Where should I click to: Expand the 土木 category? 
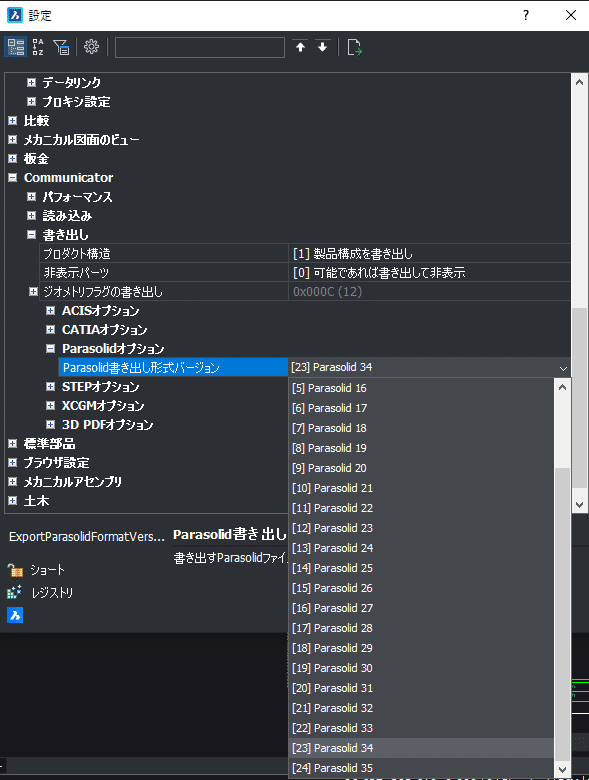click(12, 500)
